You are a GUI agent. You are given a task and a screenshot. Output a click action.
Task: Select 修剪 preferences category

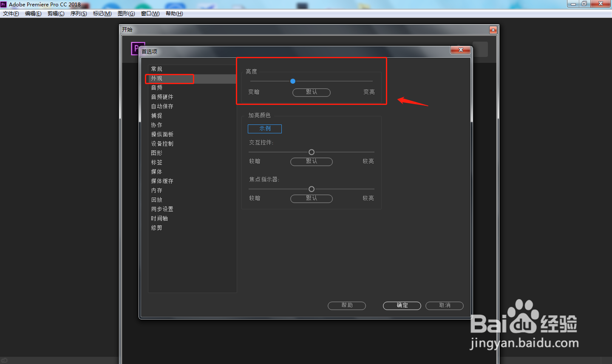tap(192, 228)
